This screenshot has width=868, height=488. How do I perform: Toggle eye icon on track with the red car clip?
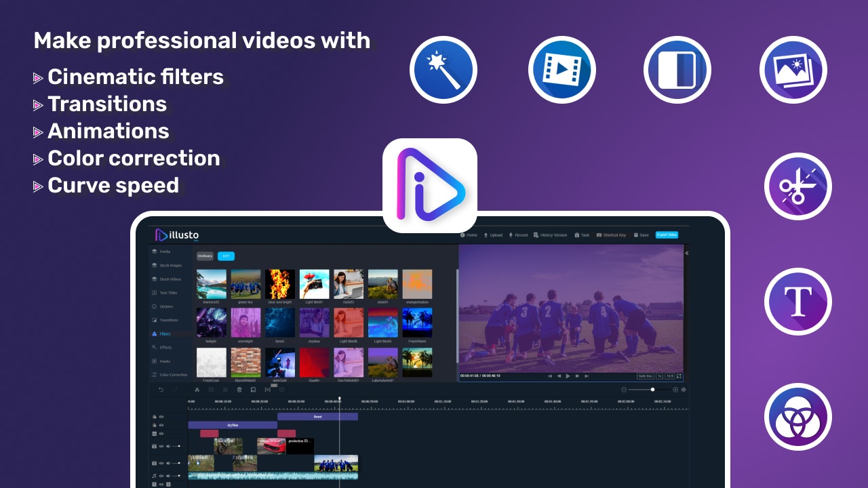pyautogui.click(x=161, y=446)
